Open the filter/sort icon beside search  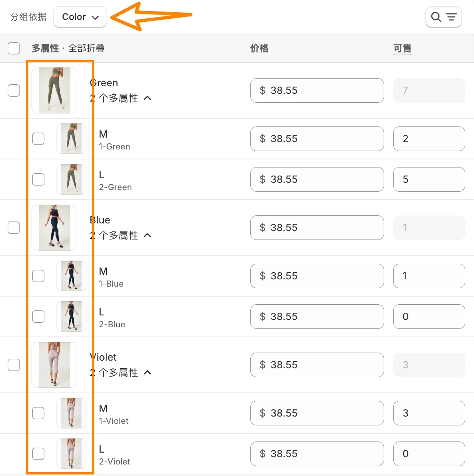[x=451, y=17]
